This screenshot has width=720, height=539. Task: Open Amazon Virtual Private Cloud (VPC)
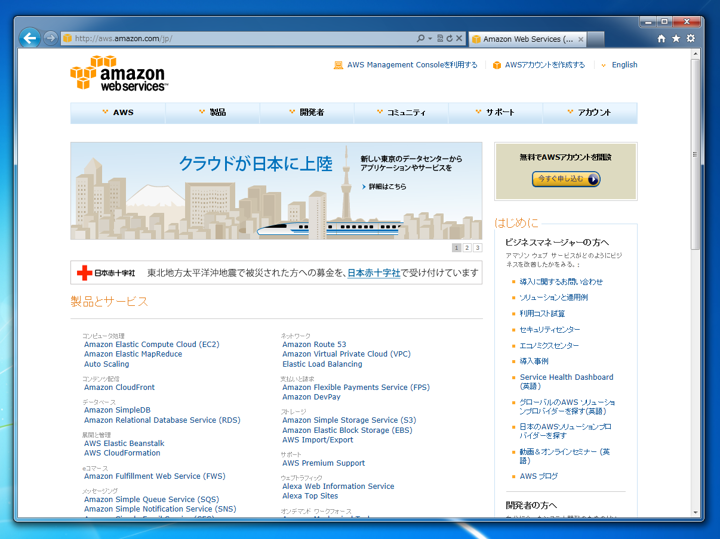click(347, 354)
